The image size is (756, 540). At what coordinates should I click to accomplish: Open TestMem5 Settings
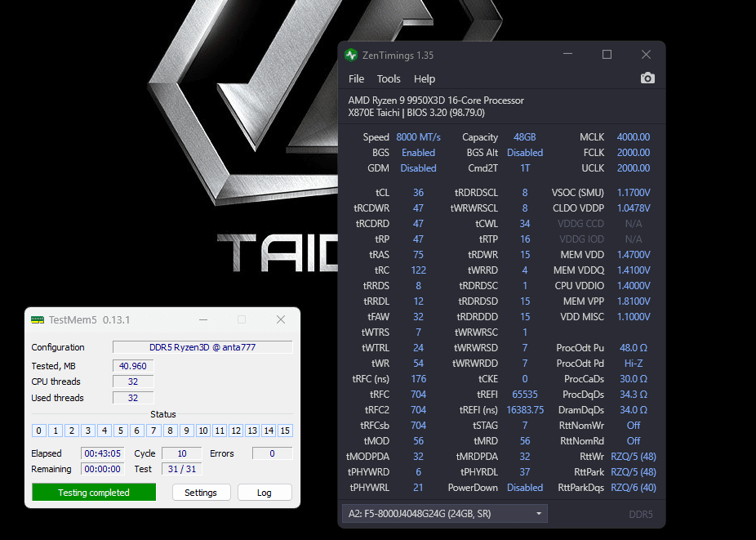coord(201,493)
